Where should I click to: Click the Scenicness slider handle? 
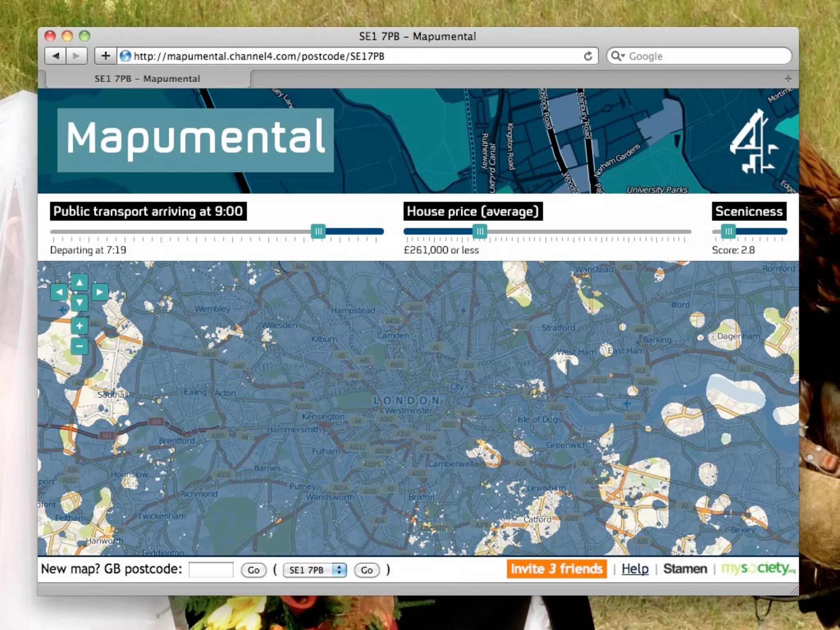click(x=728, y=232)
